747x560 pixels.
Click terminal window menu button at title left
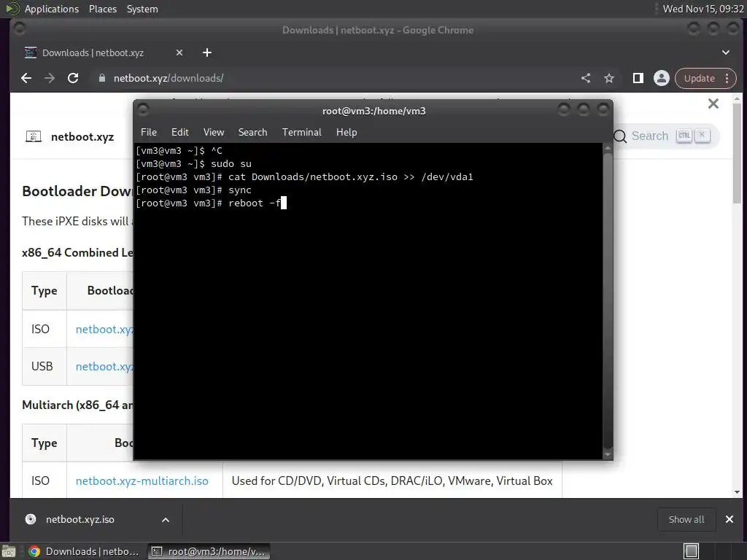tap(143, 110)
